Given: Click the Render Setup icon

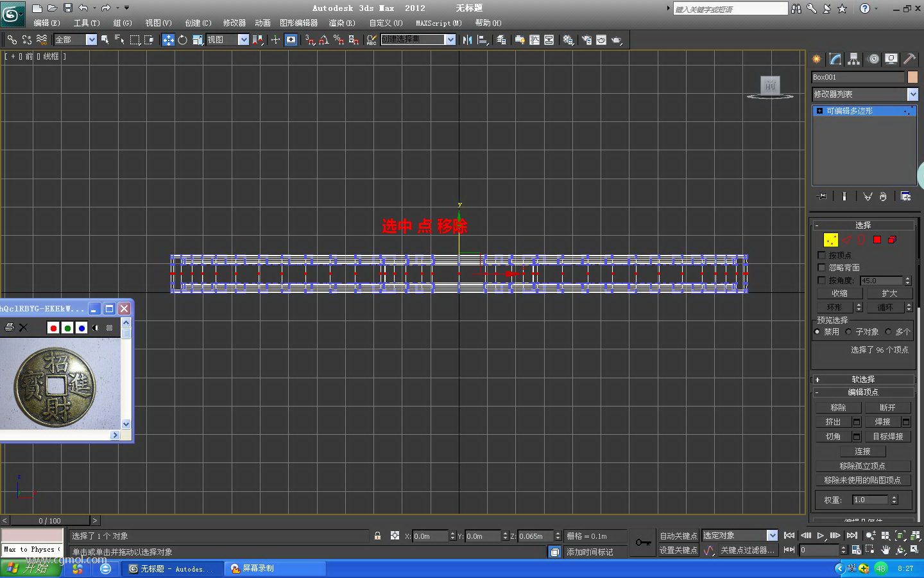Looking at the screenshot, I should click(x=586, y=40).
